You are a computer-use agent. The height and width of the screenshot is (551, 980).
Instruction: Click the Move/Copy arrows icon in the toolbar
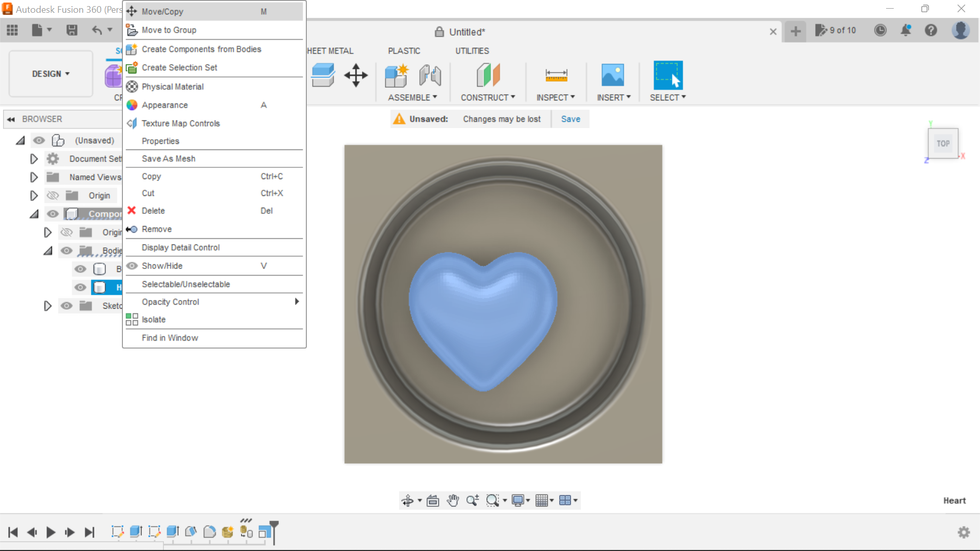[x=355, y=76]
